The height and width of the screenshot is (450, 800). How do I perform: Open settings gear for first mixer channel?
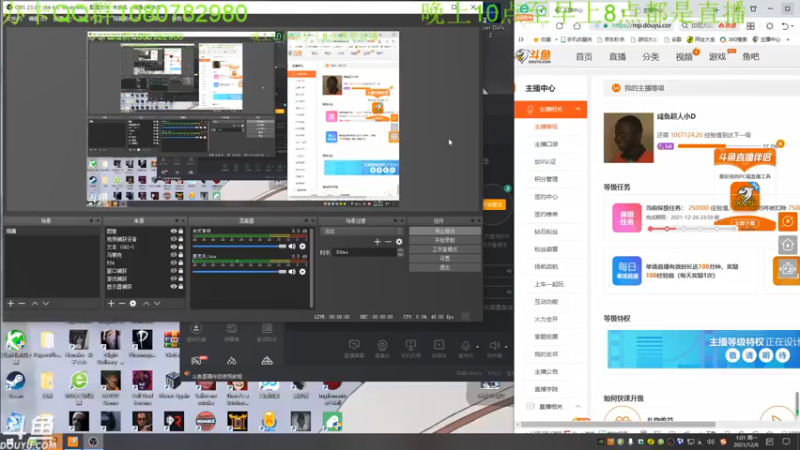[x=303, y=246]
